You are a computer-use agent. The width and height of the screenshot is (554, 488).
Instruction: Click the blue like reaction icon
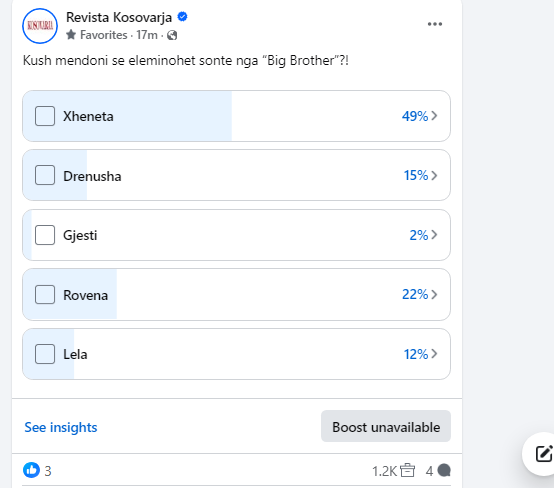pos(31,470)
